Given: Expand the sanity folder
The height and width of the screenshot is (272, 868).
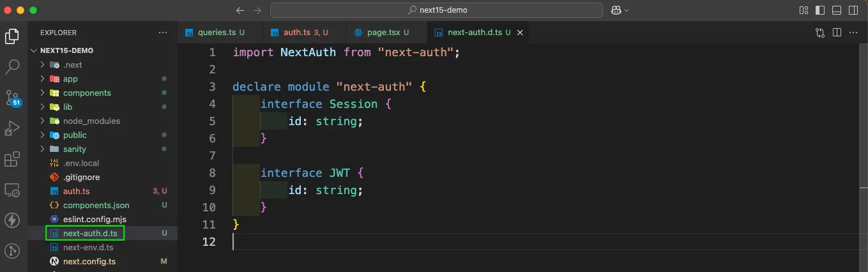Looking at the screenshot, I should (x=43, y=149).
